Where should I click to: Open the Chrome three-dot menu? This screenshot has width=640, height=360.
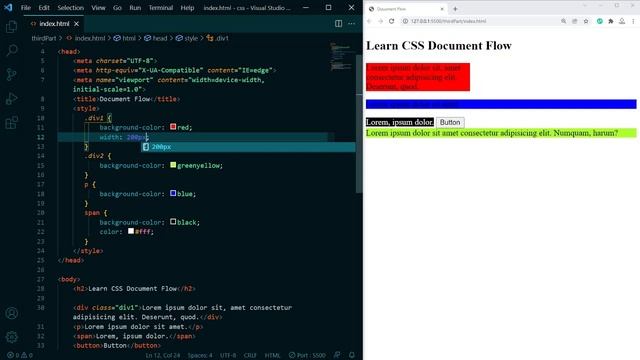(633, 21)
